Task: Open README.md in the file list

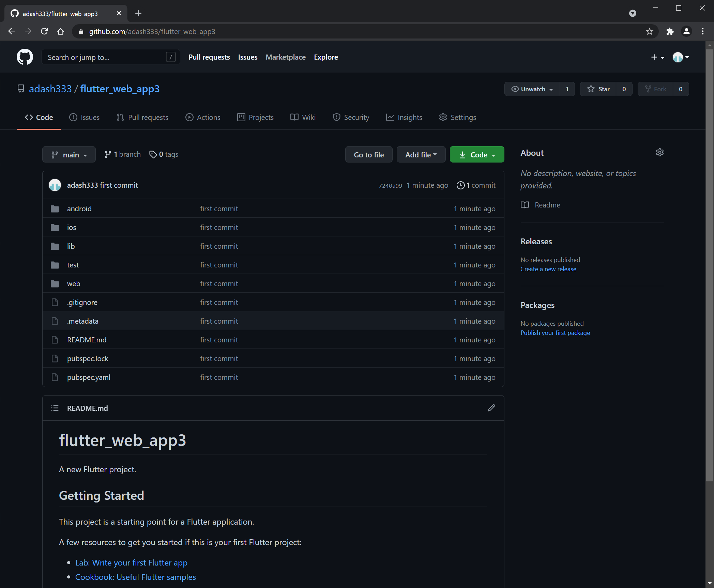Action: tap(87, 340)
